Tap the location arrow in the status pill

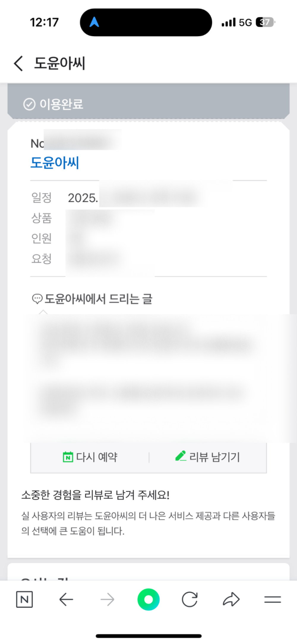[94, 22]
